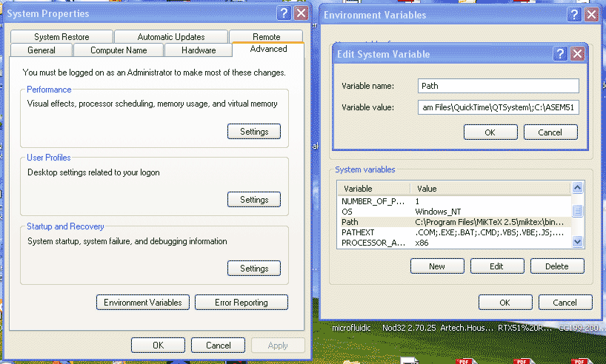Open the System Restore tab
Viewport: 606px width, 364px height.
tap(61, 37)
